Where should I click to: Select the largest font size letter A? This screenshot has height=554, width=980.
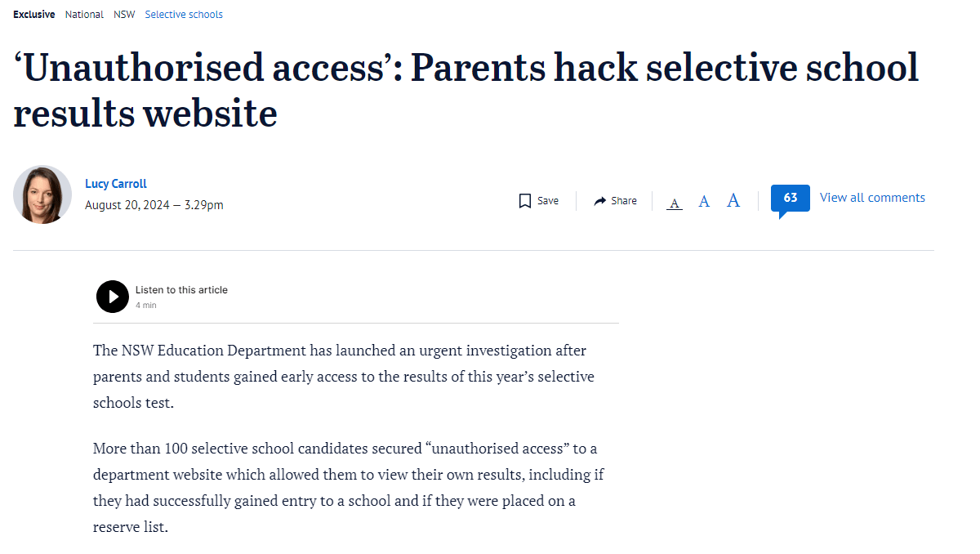click(733, 199)
